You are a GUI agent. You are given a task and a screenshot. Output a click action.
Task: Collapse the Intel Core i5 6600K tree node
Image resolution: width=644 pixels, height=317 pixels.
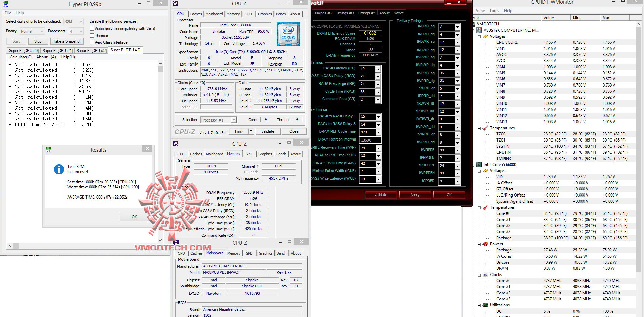(x=474, y=165)
